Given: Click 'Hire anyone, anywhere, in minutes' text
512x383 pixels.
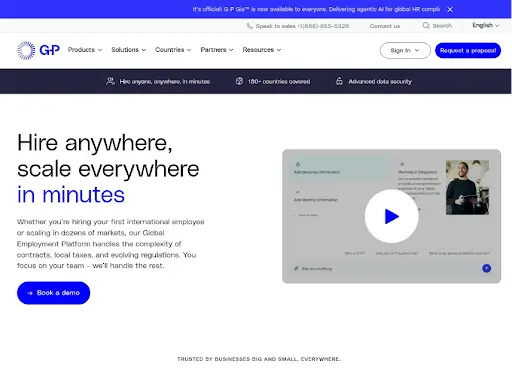Looking at the screenshot, I should coord(165,82).
